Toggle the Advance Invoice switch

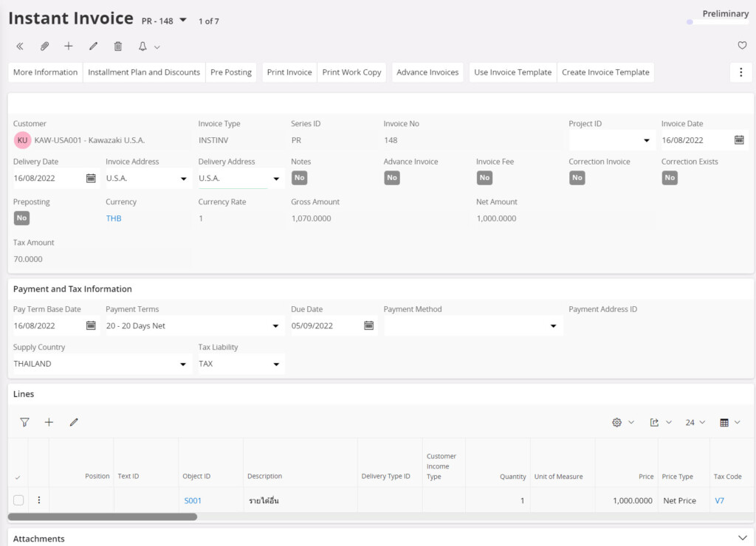(x=392, y=178)
